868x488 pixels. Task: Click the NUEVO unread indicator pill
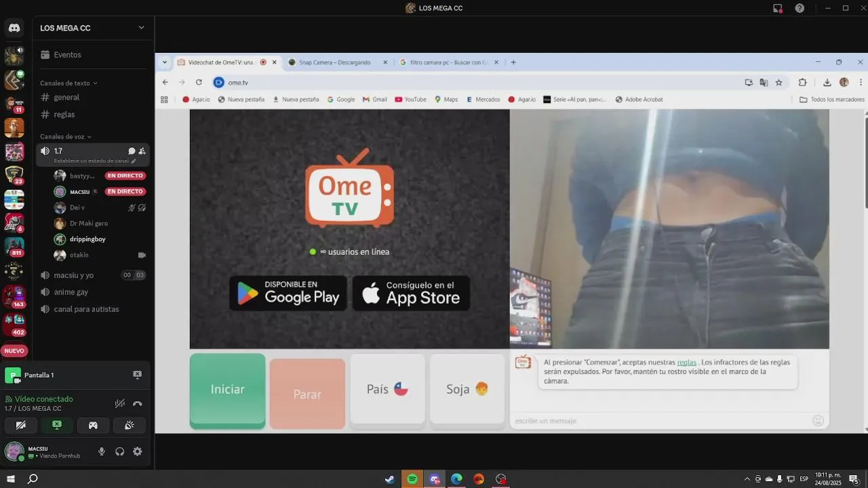(x=14, y=351)
